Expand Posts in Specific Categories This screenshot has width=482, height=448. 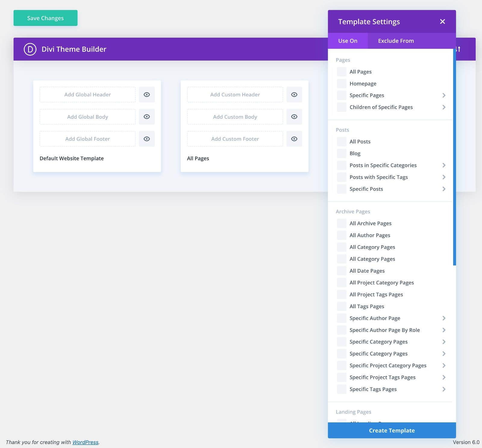pos(444,165)
